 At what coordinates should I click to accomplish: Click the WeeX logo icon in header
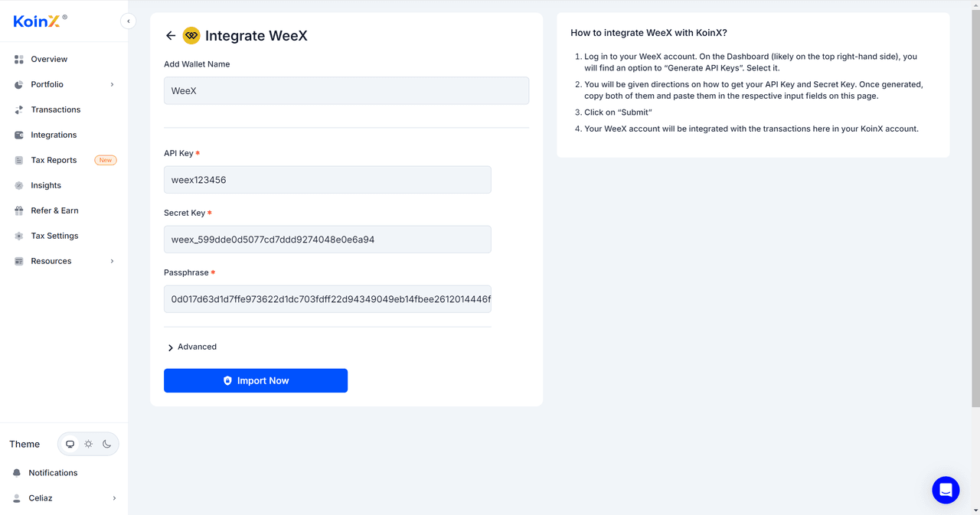tap(191, 36)
